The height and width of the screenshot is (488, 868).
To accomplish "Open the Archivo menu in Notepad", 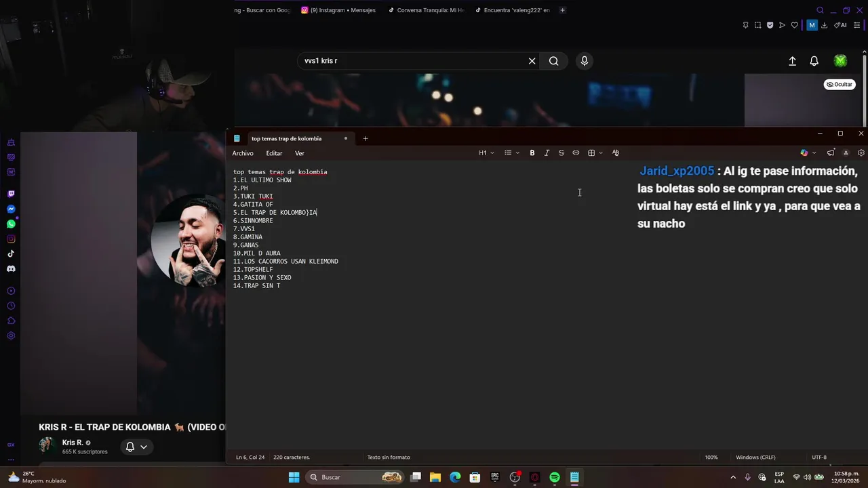I will point(243,153).
